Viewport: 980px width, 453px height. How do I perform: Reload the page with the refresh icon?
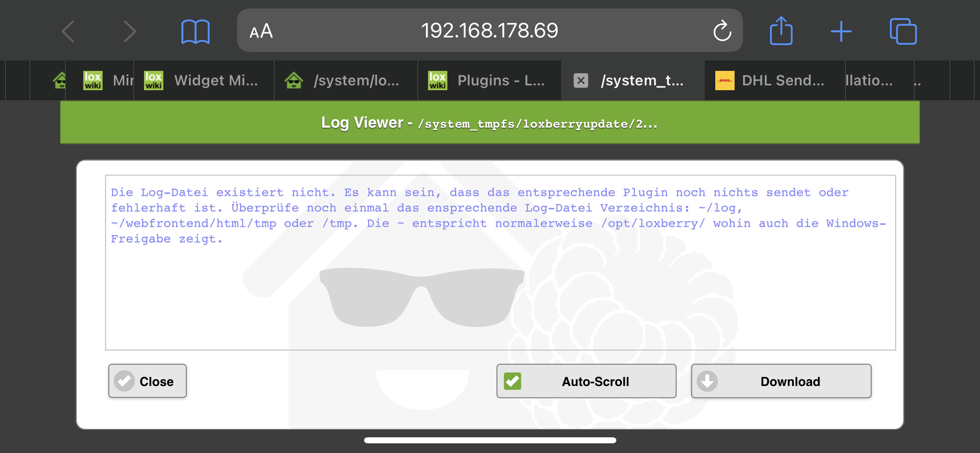pos(722,31)
